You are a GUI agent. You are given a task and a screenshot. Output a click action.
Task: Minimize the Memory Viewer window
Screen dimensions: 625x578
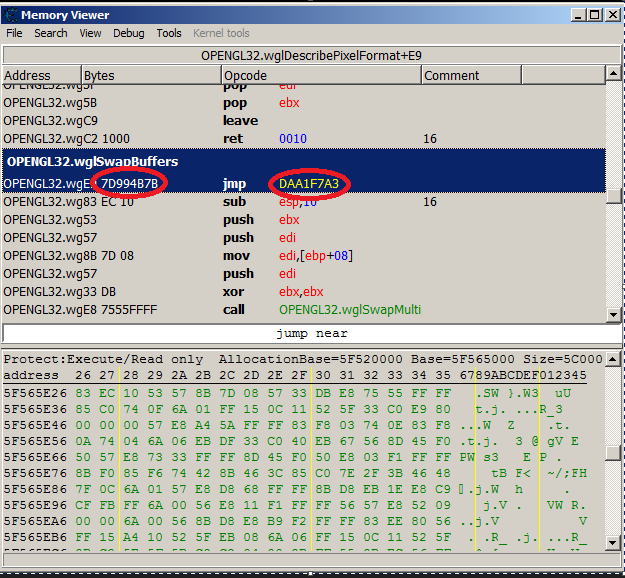click(579, 14)
